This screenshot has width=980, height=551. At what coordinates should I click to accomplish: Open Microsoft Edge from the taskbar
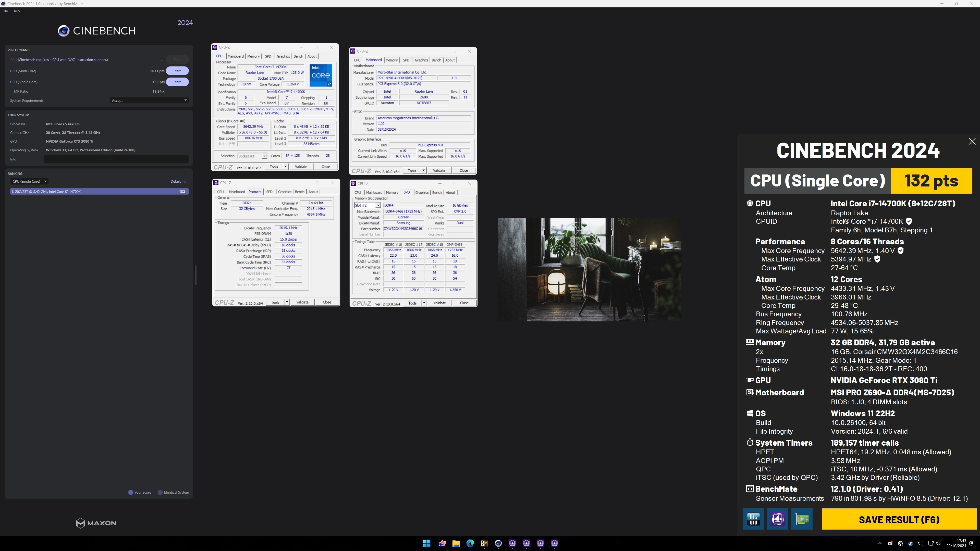click(x=470, y=543)
